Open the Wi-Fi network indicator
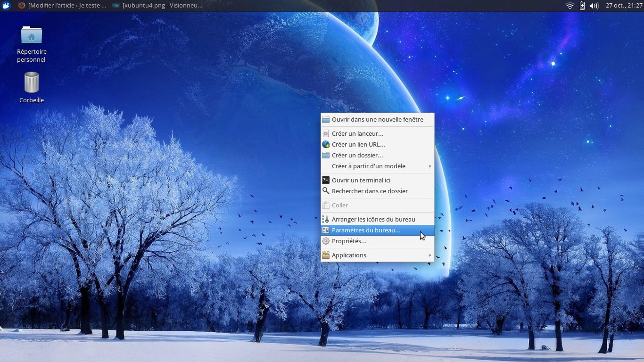 pos(570,6)
